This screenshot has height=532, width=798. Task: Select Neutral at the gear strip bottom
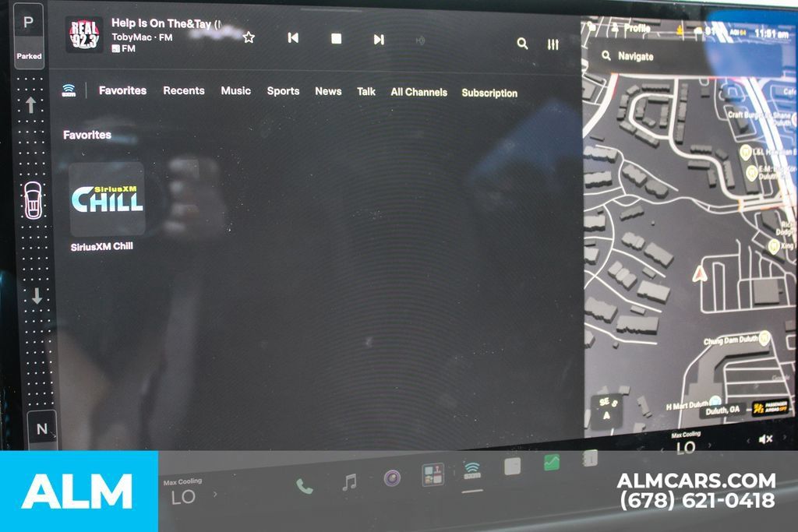click(x=42, y=428)
